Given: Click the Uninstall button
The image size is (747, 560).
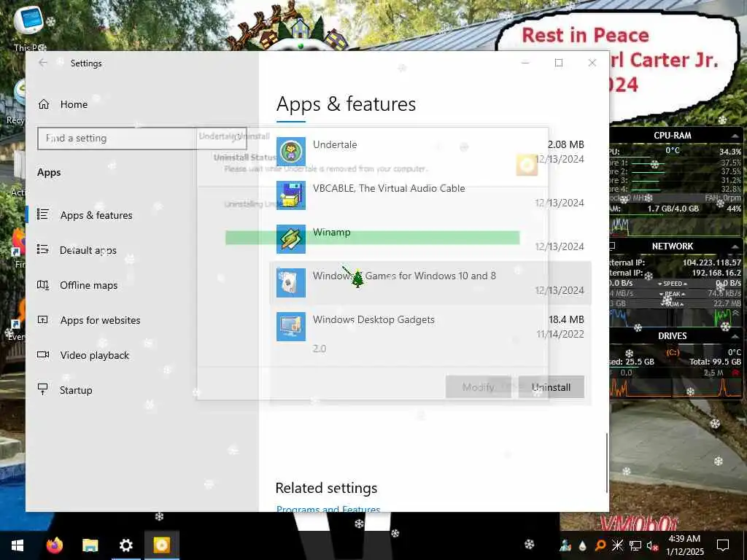Looking at the screenshot, I should point(551,387).
